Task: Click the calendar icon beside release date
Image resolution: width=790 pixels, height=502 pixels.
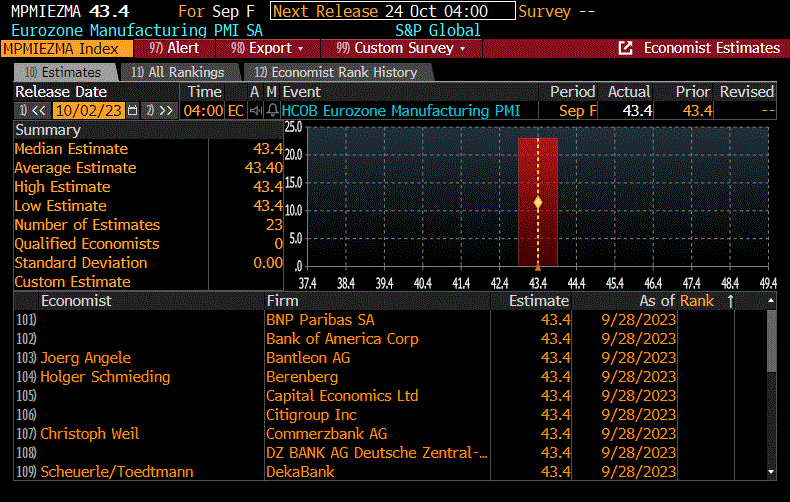Action: [133, 110]
